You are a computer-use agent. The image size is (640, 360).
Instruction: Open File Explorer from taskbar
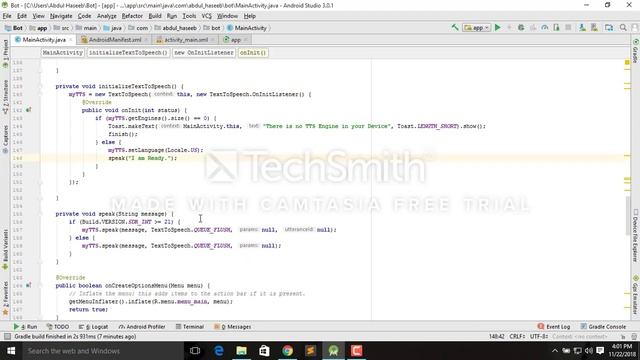click(241, 351)
